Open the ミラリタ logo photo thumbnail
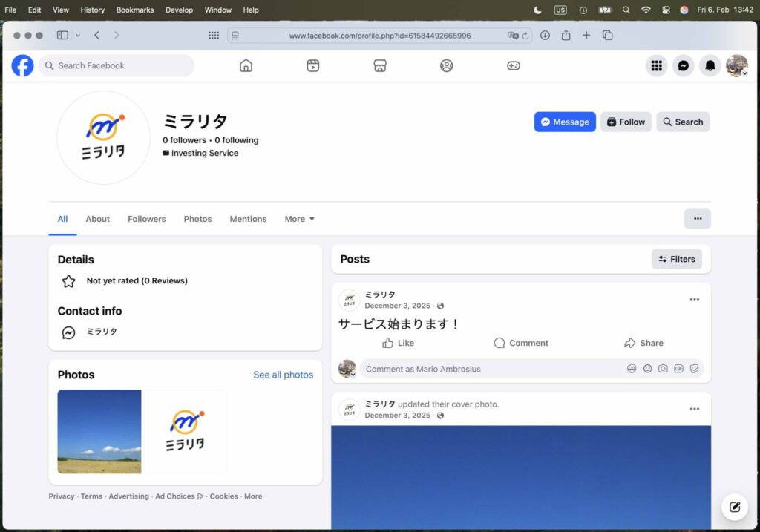The height and width of the screenshot is (532, 760). tap(185, 432)
